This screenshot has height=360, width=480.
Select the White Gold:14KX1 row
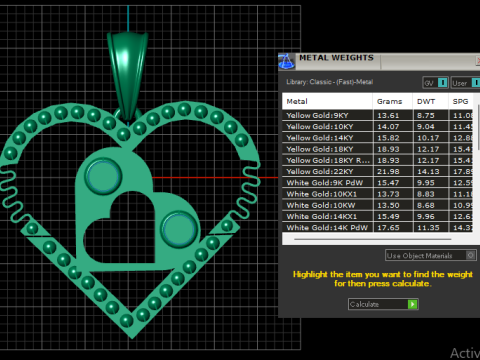tap(377, 216)
